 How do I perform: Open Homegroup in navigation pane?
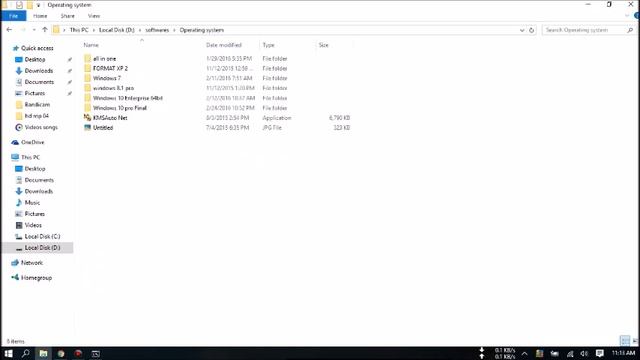[x=36, y=278]
